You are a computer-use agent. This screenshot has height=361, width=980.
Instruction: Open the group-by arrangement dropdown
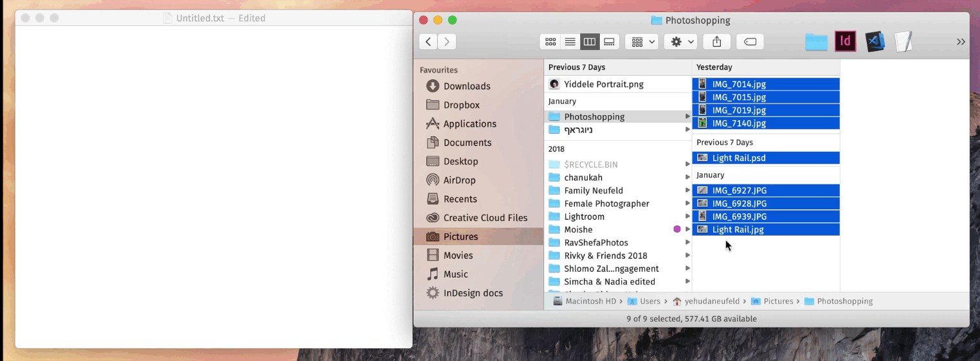point(642,42)
